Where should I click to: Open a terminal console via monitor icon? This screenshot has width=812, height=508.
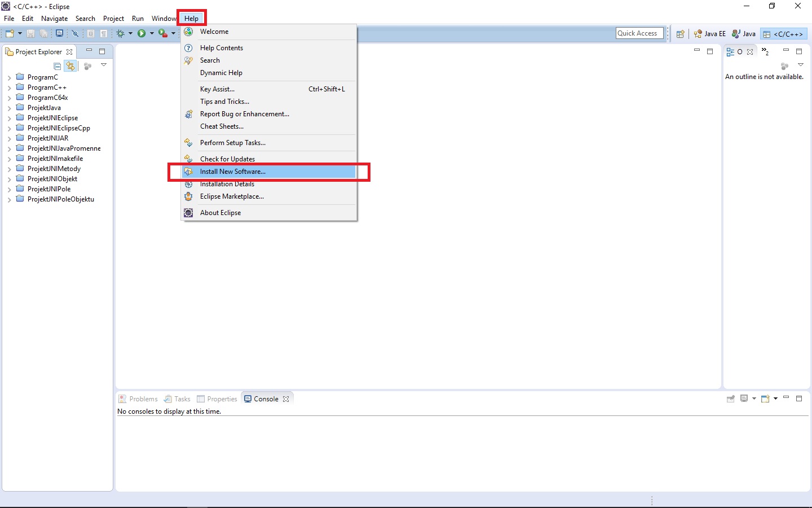pos(59,34)
